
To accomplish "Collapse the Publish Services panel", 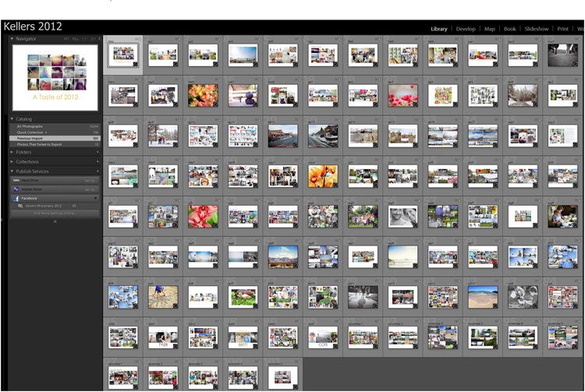I will (x=12, y=171).
